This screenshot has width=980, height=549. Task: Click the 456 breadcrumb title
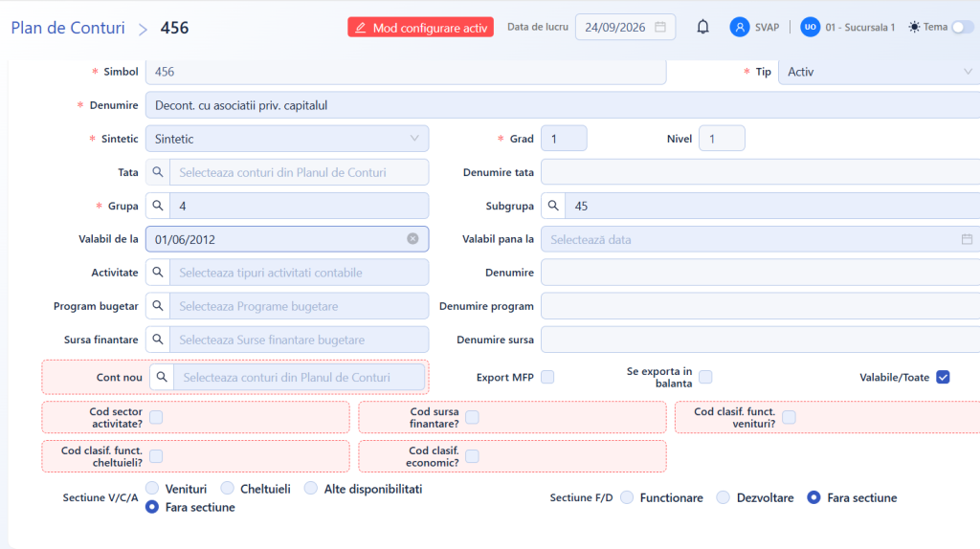pos(174,28)
